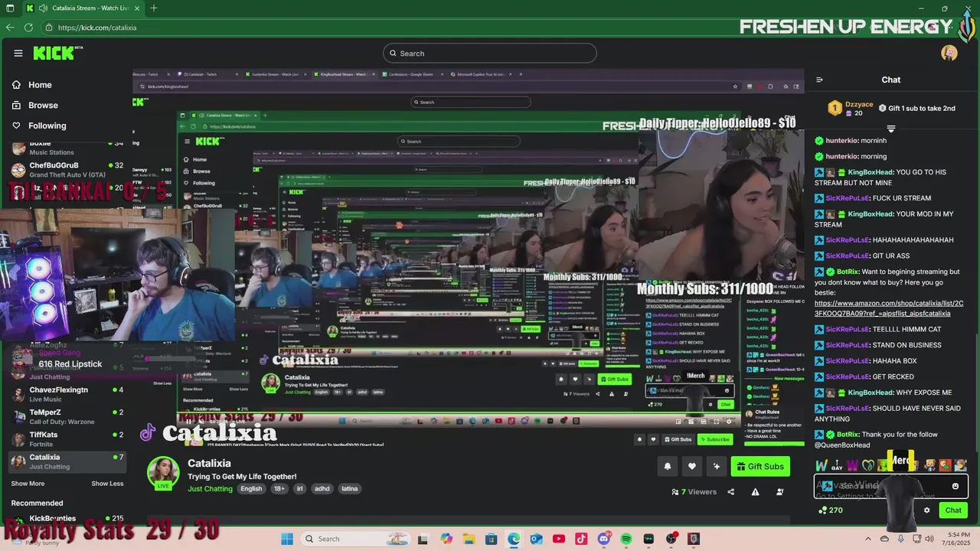Screen dimensions: 980x551
Task: Show hidden system tray icons
Action: coord(867,540)
